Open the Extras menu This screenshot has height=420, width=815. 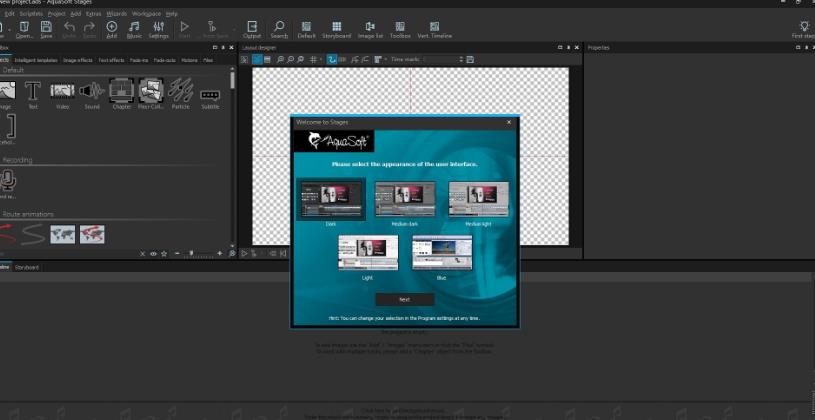pyautogui.click(x=94, y=14)
